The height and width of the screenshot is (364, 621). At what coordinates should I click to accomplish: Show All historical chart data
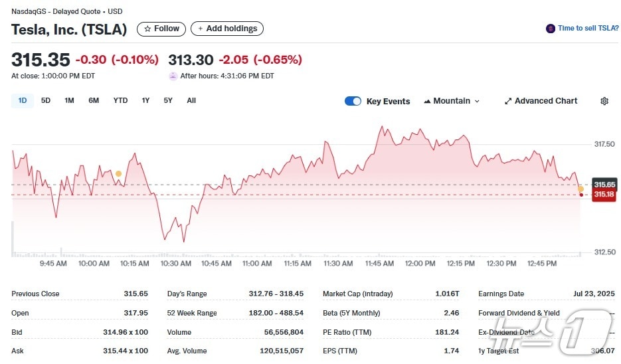pyautogui.click(x=191, y=101)
